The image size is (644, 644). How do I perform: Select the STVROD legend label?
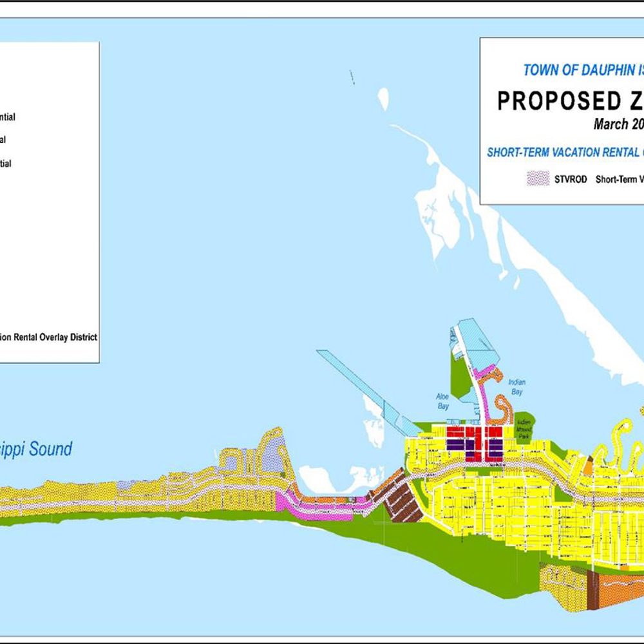click(571, 180)
